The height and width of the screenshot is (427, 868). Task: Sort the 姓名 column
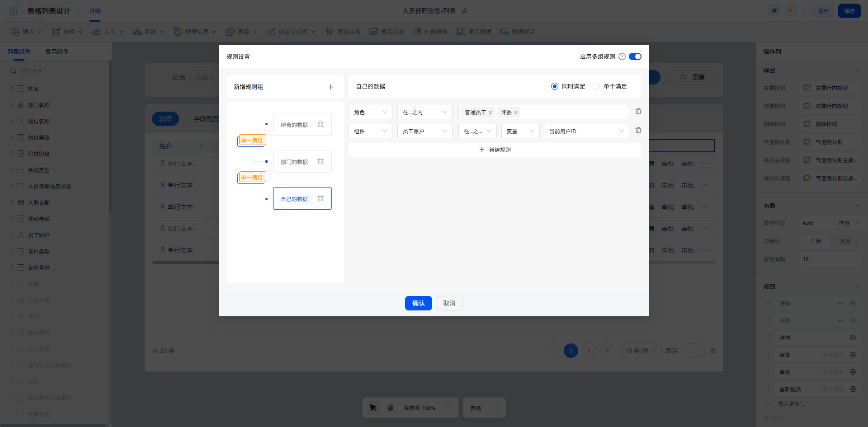pyautogui.click(x=201, y=146)
